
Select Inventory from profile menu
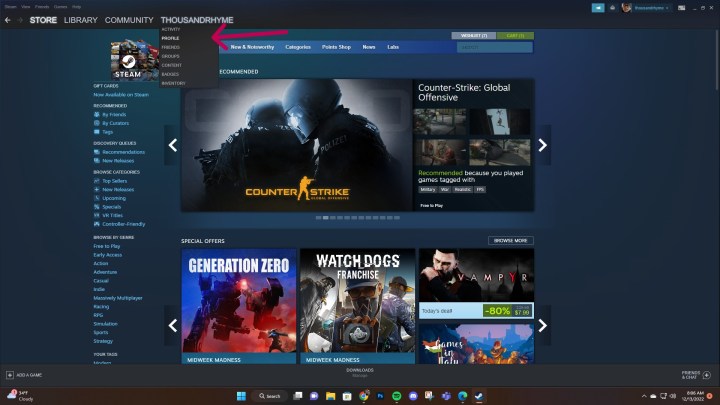[173, 83]
